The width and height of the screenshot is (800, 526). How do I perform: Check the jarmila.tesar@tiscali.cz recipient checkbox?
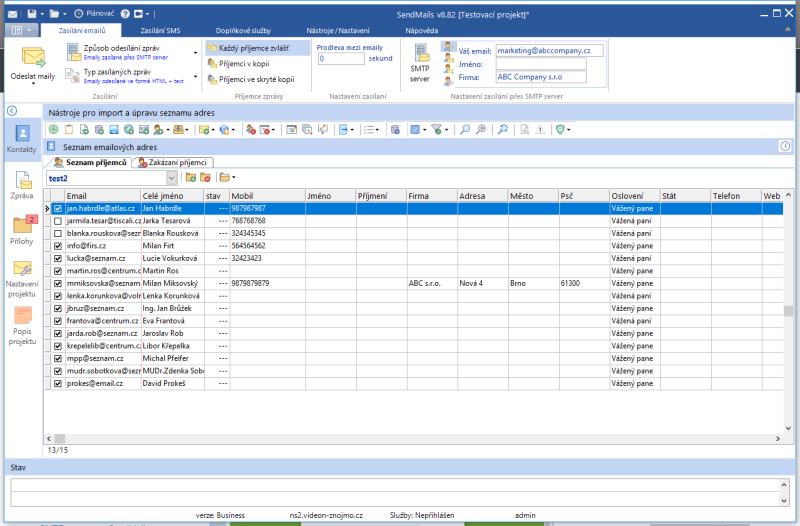[x=58, y=220]
